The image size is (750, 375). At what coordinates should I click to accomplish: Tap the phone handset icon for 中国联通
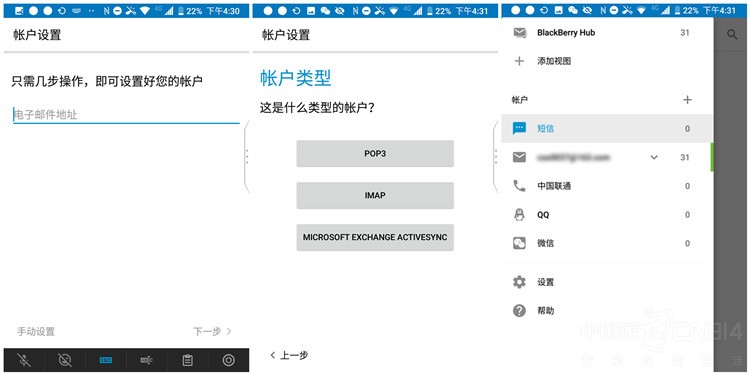519,186
